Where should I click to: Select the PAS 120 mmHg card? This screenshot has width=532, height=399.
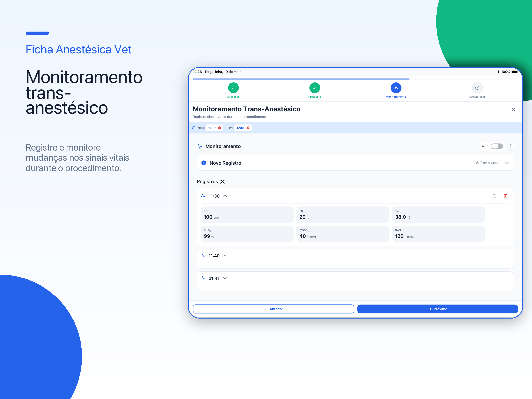pos(439,234)
